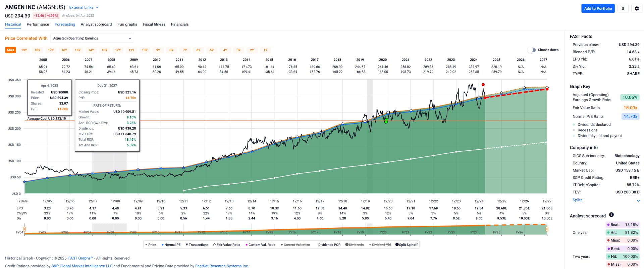Enable Current Valuation legend item

295,245
